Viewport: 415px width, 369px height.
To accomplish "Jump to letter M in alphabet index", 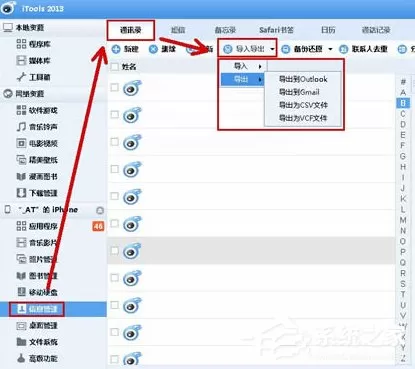I will [403, 220].
